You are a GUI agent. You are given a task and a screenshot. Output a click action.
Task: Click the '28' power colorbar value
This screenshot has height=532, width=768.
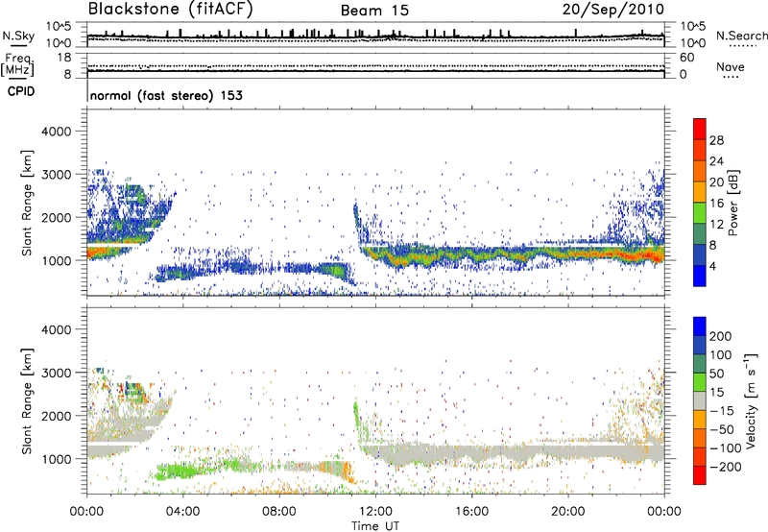pyautogui.click(x=716, y=140)
